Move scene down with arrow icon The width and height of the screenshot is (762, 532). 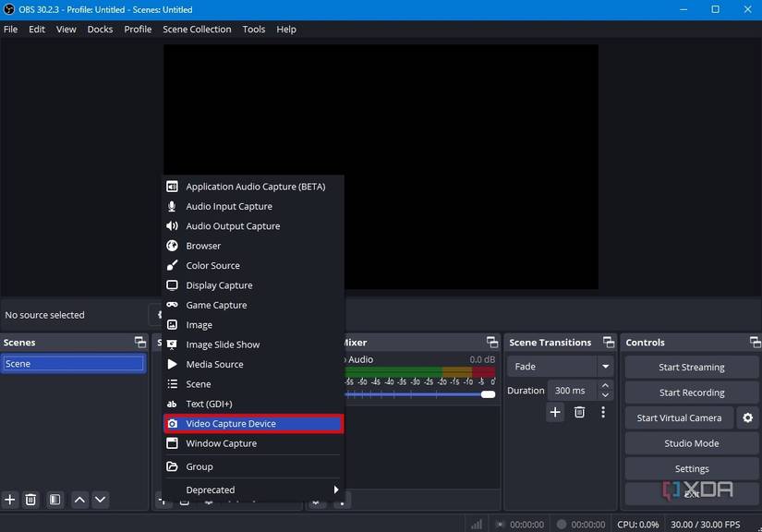(x=100, y=500)
